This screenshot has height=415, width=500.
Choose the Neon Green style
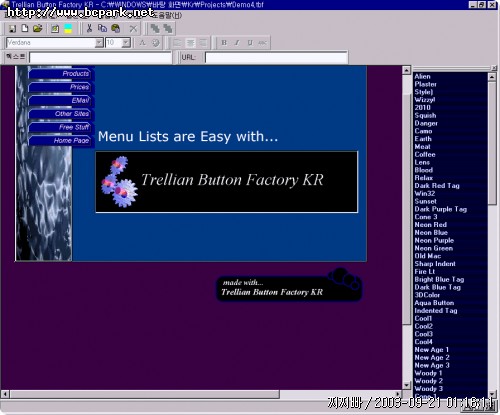433,248
